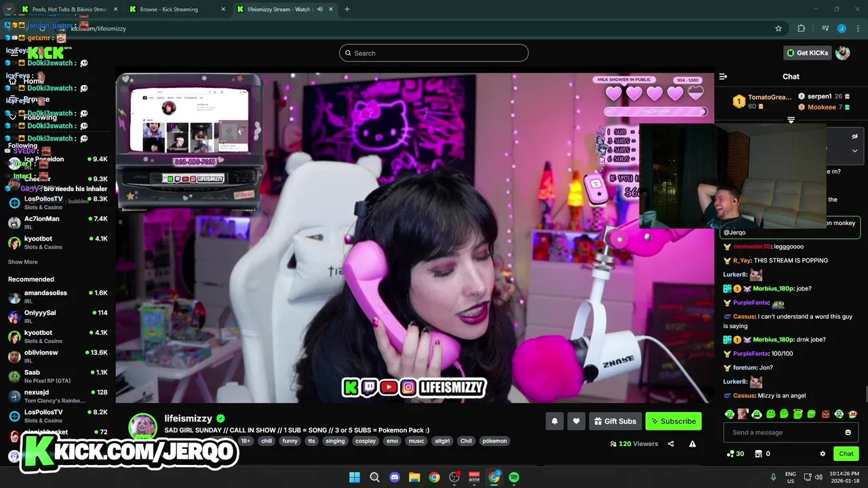Screen dimensions: 868x488
Task: Click the singing tag
Action: tap(335, 441)
